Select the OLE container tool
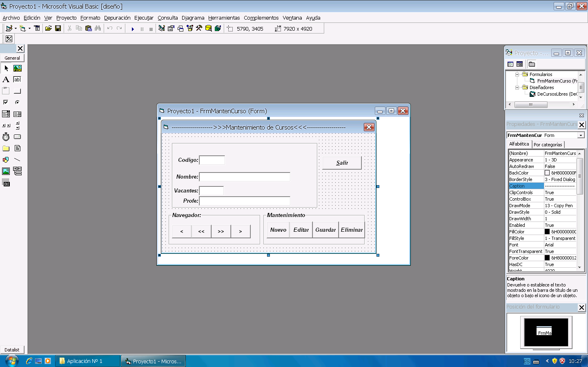Image resolution: width=588 pixels, height=367 pixels. [x=6, y=183]
